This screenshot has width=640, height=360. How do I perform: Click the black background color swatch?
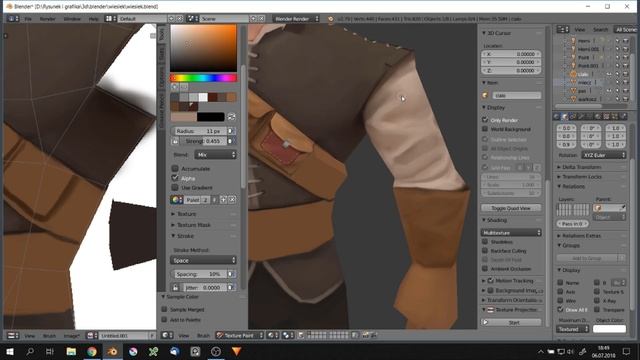click(211, 117)
